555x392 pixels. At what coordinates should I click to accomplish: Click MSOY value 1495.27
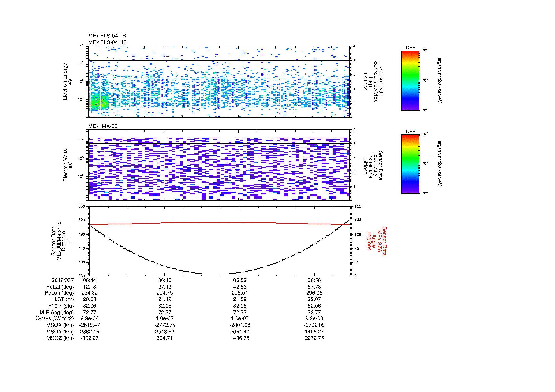pyautogui.click(x=314, y=332)
